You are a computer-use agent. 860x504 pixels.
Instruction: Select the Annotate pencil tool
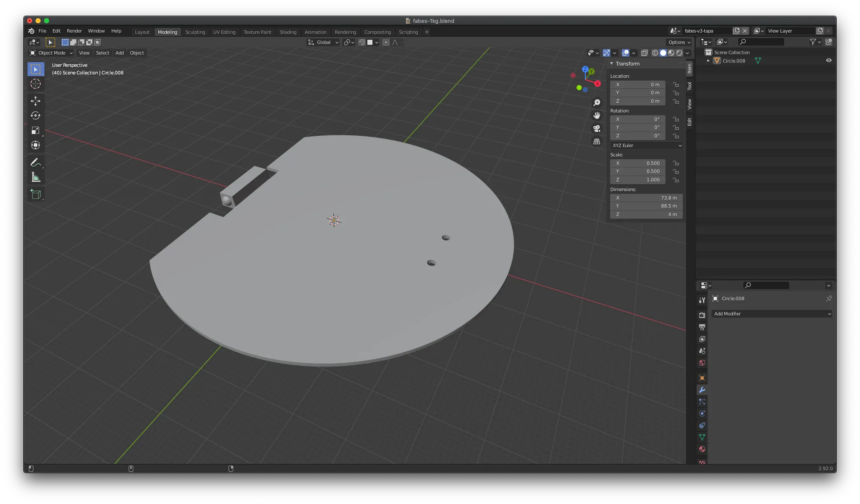36,163
